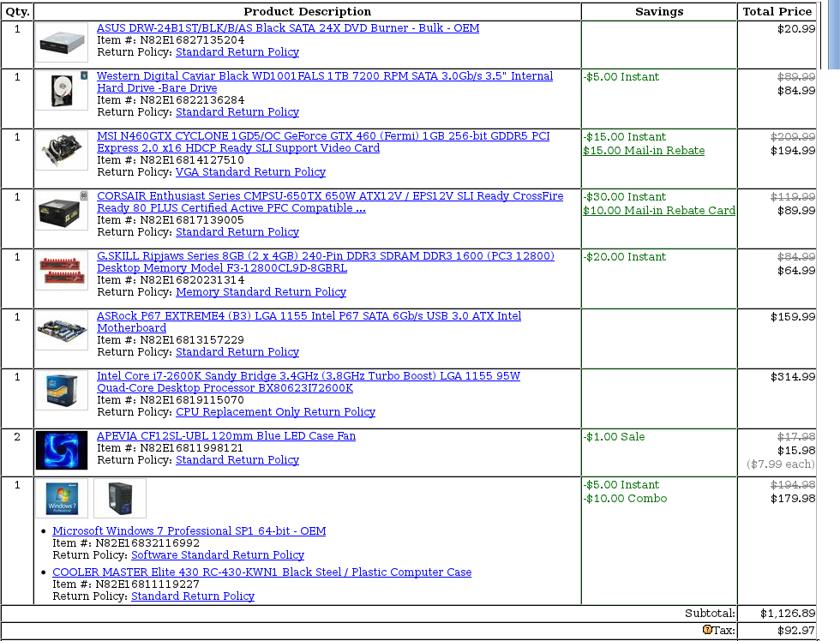The height and width of the screenshot is (641, 840).
Task: View Standard Return Policy for the ASRock motherboard
Action: pos(237,352)
